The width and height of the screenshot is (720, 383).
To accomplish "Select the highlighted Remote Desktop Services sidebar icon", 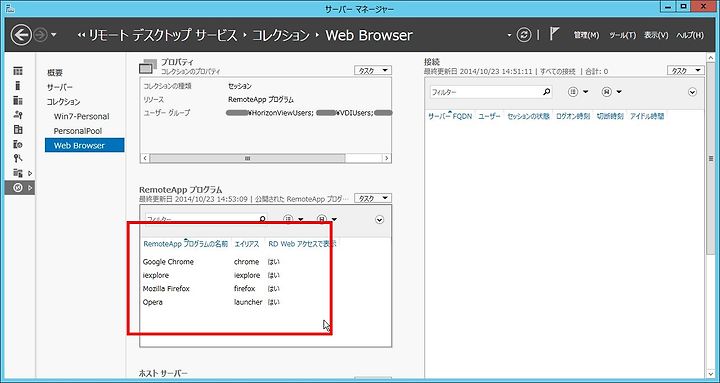I will coord(18,187).
